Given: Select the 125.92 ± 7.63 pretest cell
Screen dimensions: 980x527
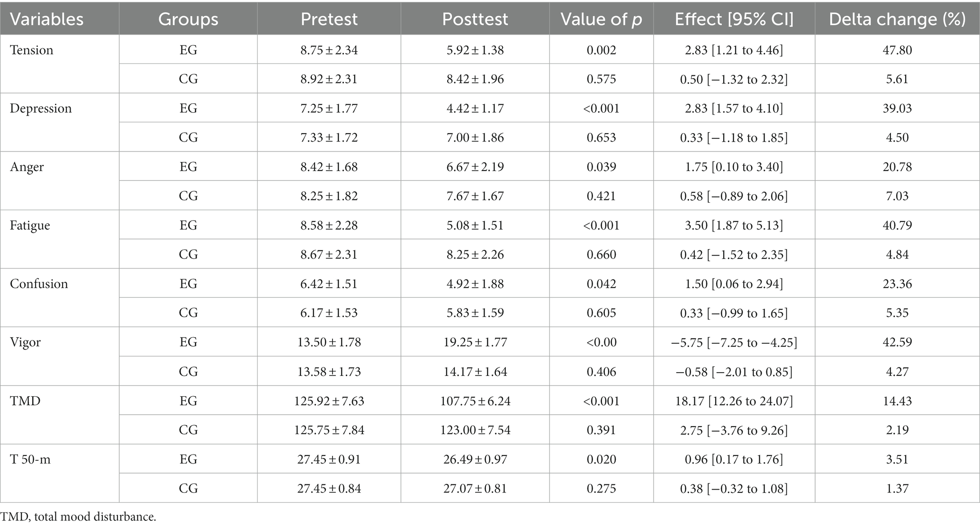Looking at the screenshot, I should click(329, 401).
